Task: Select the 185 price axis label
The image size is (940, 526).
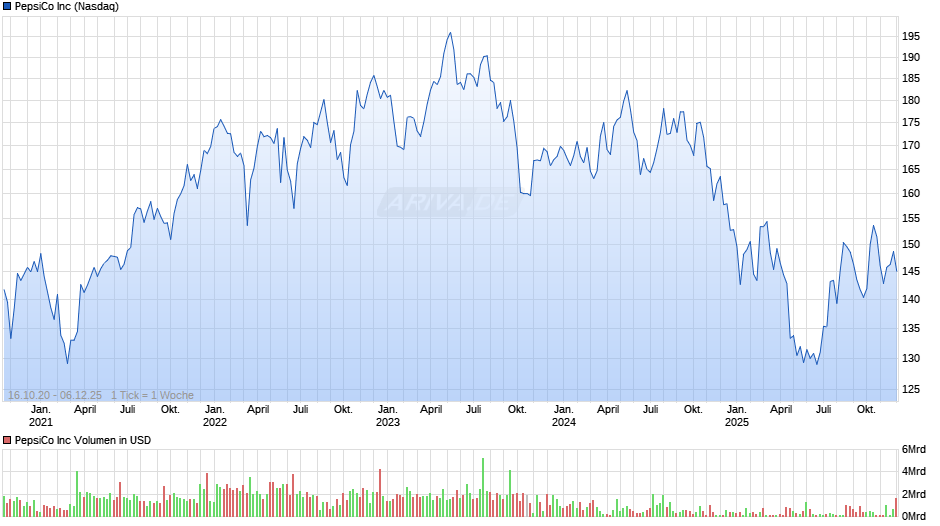Action: (911, 79)
